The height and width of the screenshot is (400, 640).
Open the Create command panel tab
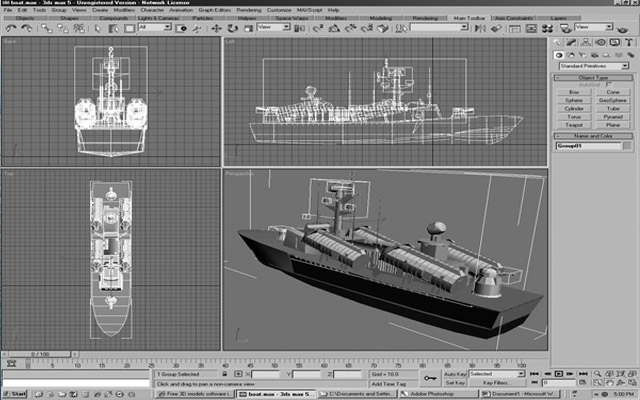tap(557, 42)
